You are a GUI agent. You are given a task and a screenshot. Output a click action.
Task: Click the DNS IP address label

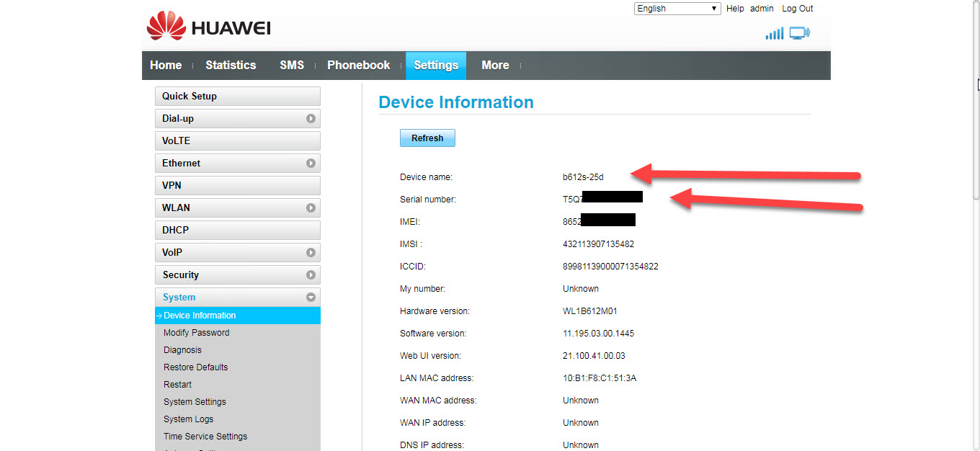coord(432,445)
